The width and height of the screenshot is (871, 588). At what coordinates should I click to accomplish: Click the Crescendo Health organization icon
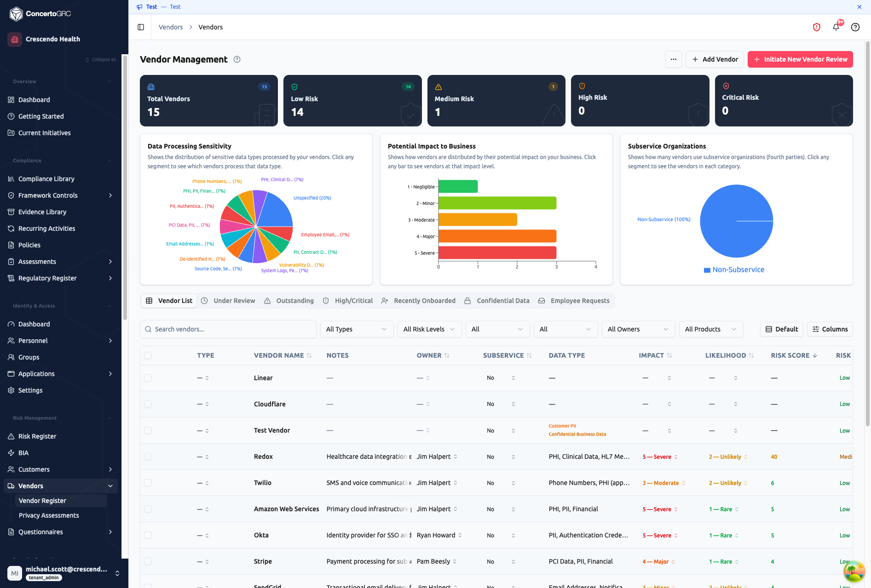[15, 39]
